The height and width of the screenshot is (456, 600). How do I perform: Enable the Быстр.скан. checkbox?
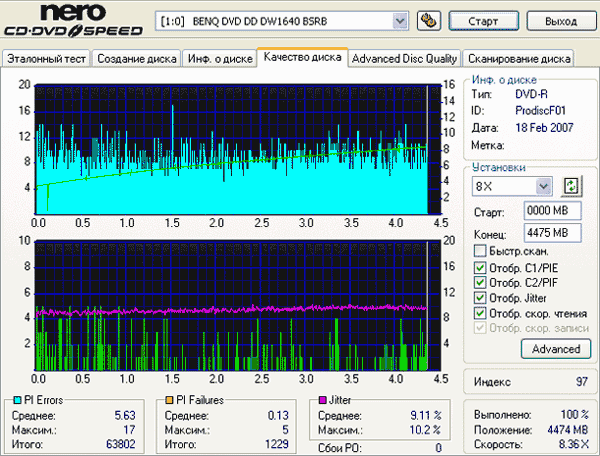pyautogui.click(x=481, y=251)
